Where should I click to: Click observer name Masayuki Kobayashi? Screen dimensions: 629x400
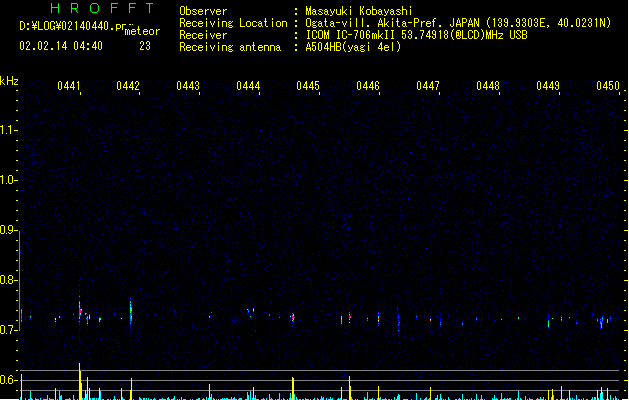358,11
